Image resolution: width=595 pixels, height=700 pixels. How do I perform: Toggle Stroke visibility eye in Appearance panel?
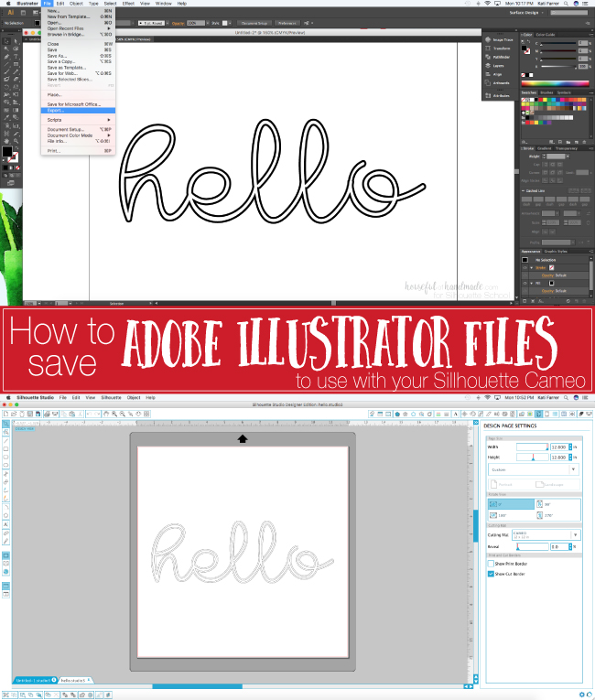[x=525, y=268]
